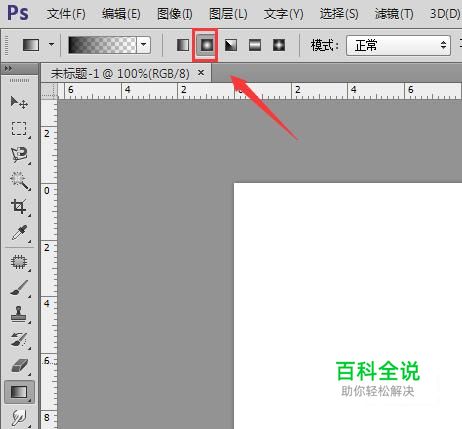Open the 3D(D) menu
This screenshot has height=429, width=462.
point(445,14)
